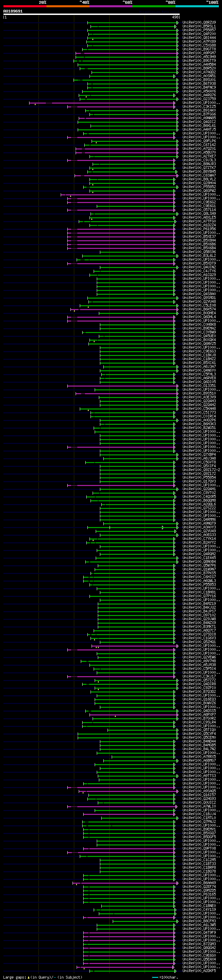Select the UniRef100_C9E6G0 label

click(199, 955)
